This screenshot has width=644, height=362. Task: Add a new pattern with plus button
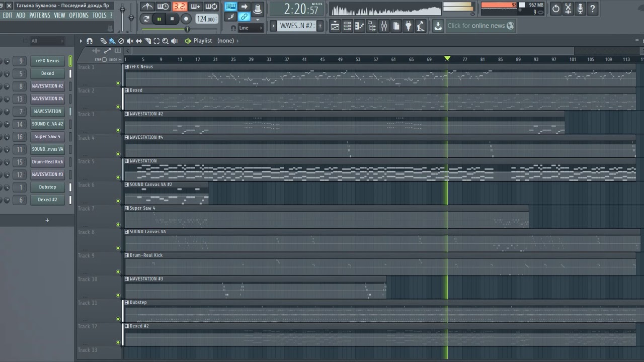pyautogui.click(x=320, y=26)
